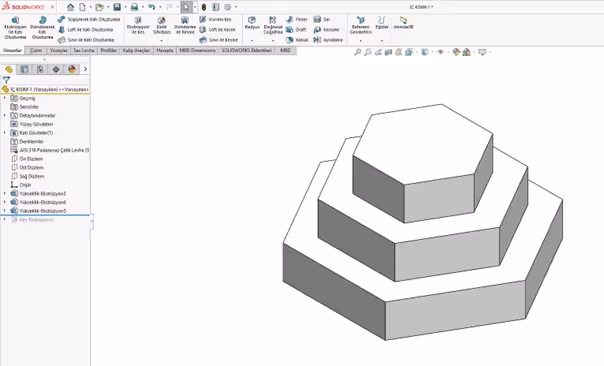Launch the Anında3B Instant3D tool

(403, 23)
